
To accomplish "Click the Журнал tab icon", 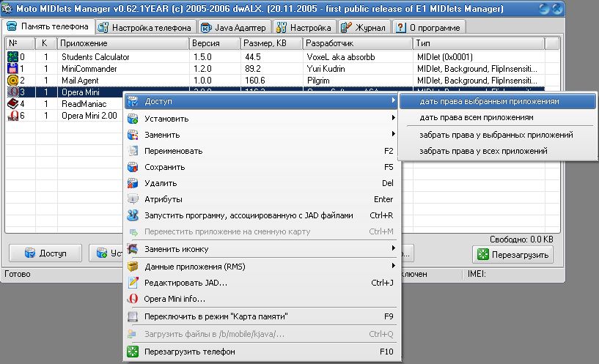I will click(x=346, y=28).
